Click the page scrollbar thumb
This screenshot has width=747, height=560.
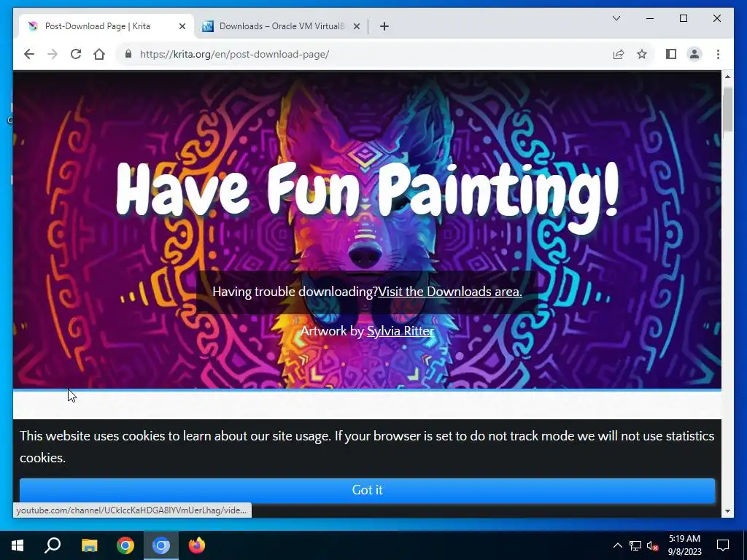click(x=727, y=109)
